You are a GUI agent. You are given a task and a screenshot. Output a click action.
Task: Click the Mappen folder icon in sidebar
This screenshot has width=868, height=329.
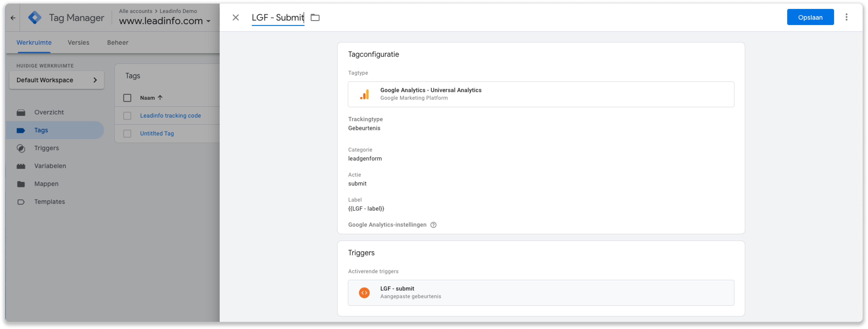(21, 184)
